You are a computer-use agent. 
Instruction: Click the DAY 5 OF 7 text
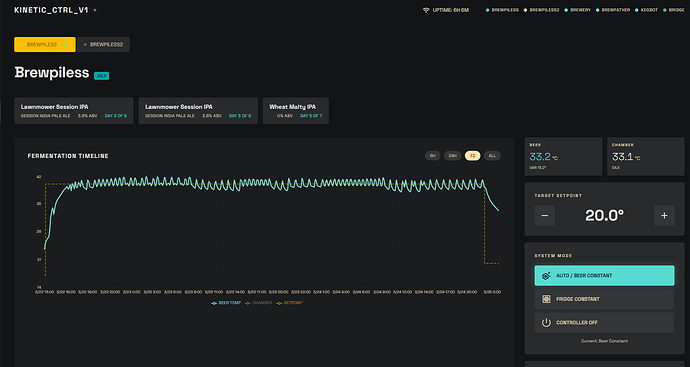pyautogui.click(x=311, y=116)
